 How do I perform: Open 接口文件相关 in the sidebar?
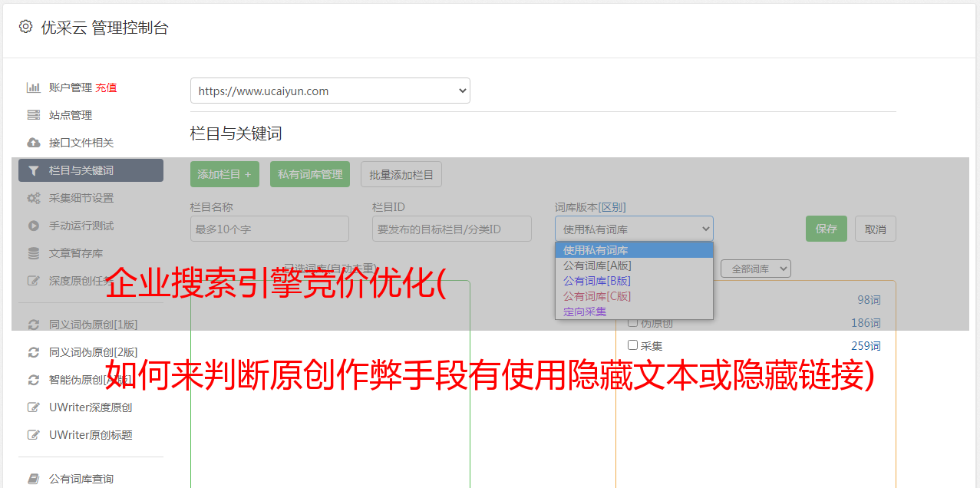point(81,143)
